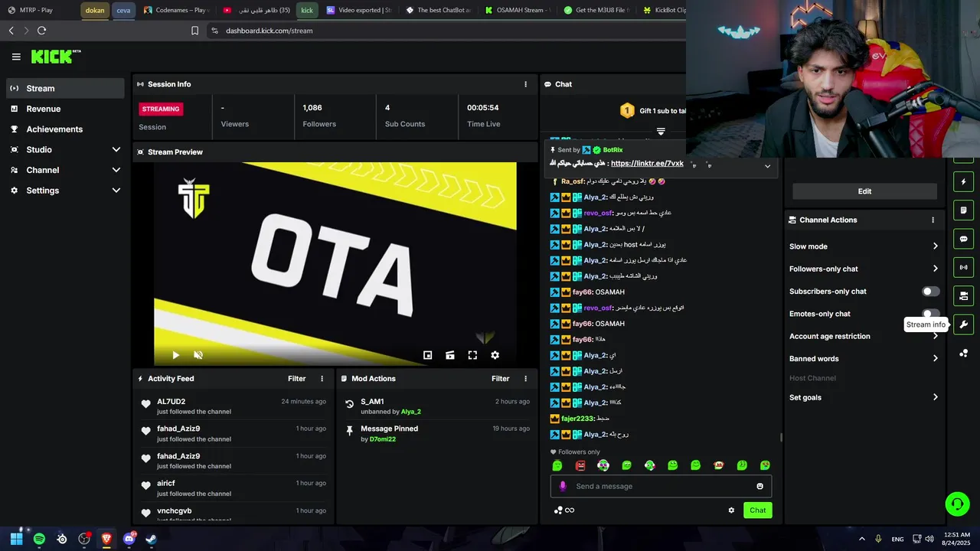Screen dimensions: 980x551
Task: Click the lightning bolt sidebar icon
Action: 963,182
